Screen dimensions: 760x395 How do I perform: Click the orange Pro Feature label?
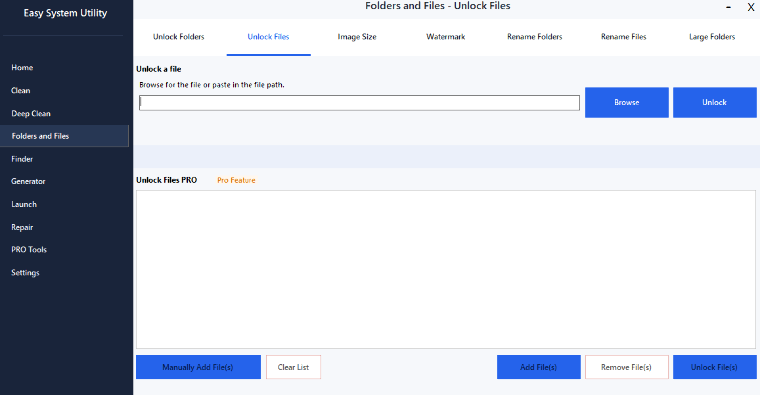pos(236,180)
